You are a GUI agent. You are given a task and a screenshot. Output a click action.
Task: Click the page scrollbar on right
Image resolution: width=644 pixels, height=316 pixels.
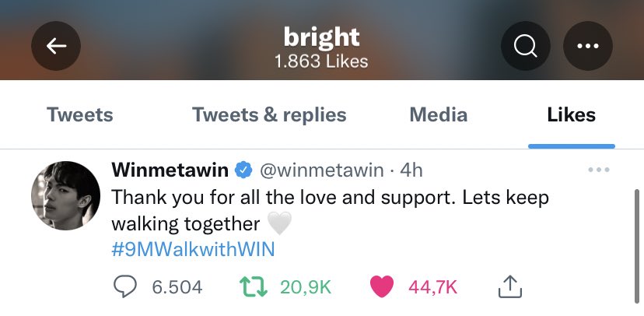click(637, 247)
